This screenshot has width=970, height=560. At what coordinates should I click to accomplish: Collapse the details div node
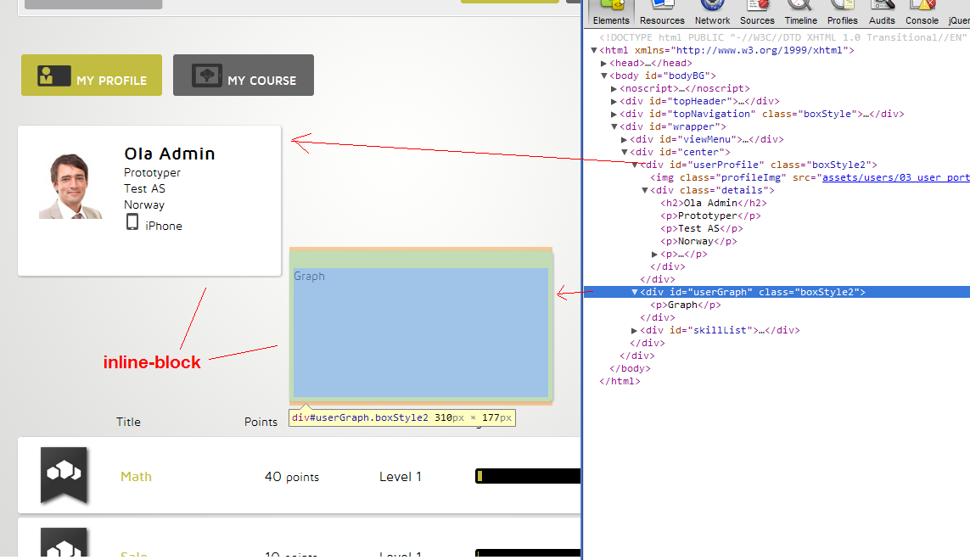coord(645,190)
